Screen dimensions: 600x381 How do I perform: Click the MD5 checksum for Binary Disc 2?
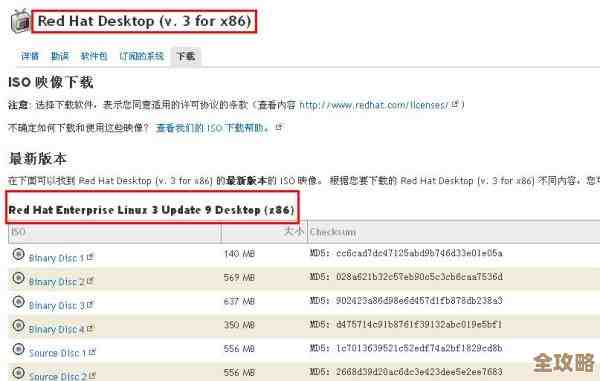[x=406, y=277]
